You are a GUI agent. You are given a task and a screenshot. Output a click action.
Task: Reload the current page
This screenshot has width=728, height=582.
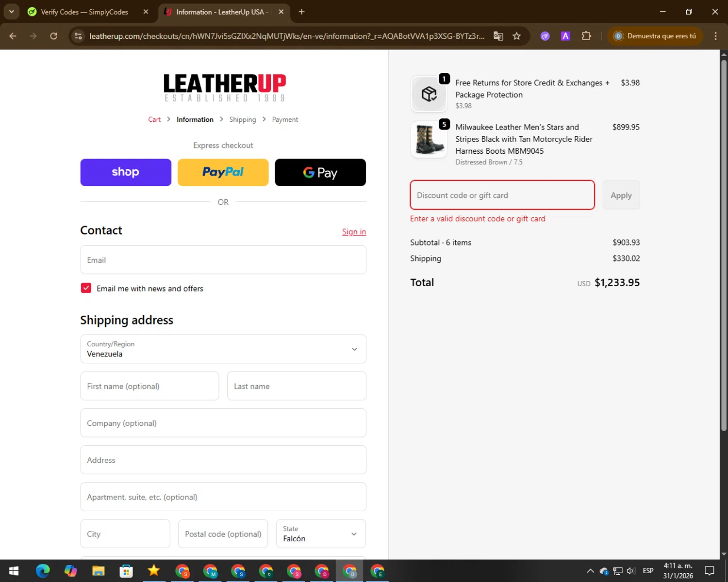tap(54, 36)
